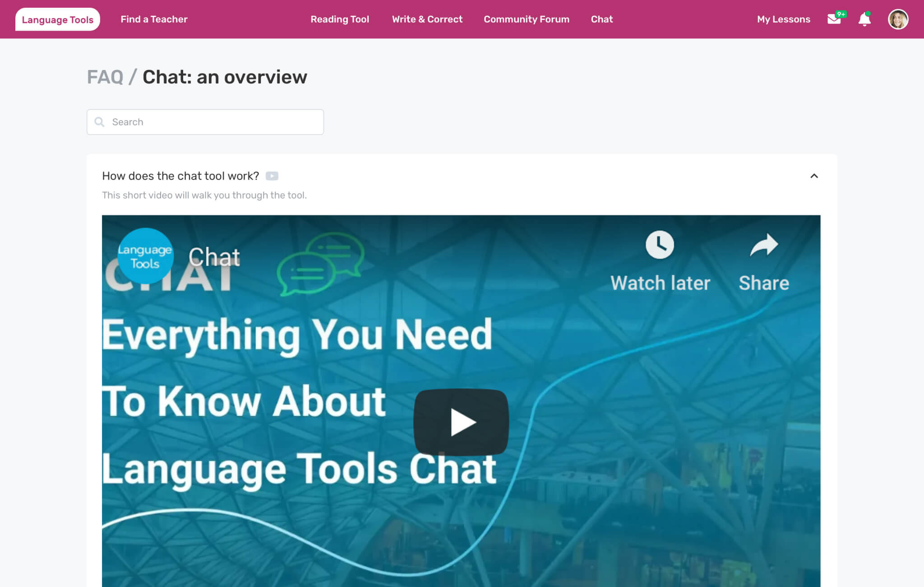Click the YouTube icon next to the question
The width and height of the screenshot is (924, 587).
point(273,176)
